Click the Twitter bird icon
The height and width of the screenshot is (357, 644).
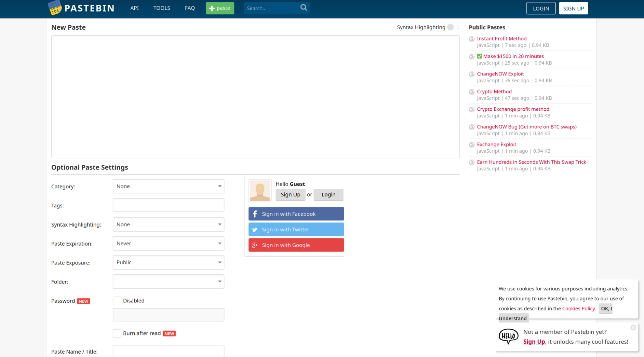pyautogui.click(x=255, y=230)
